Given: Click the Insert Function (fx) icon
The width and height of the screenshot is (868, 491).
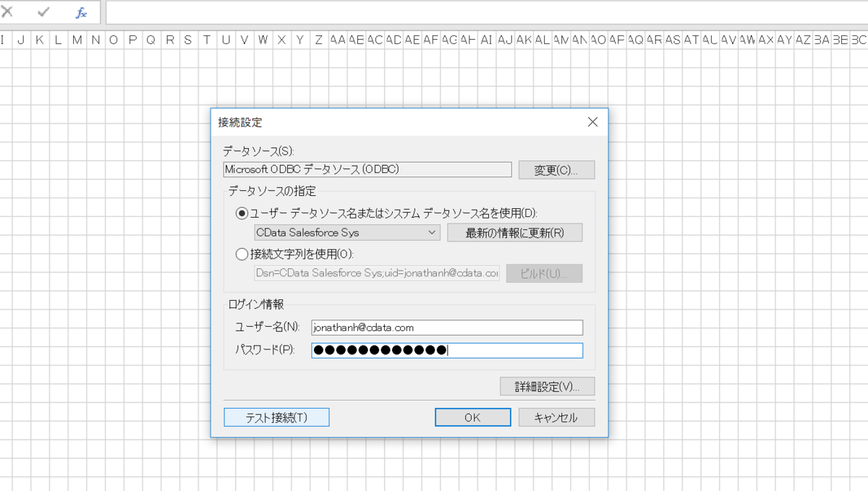Looking at the screenshot, I should pyautogui.click(x=80, y=12).
